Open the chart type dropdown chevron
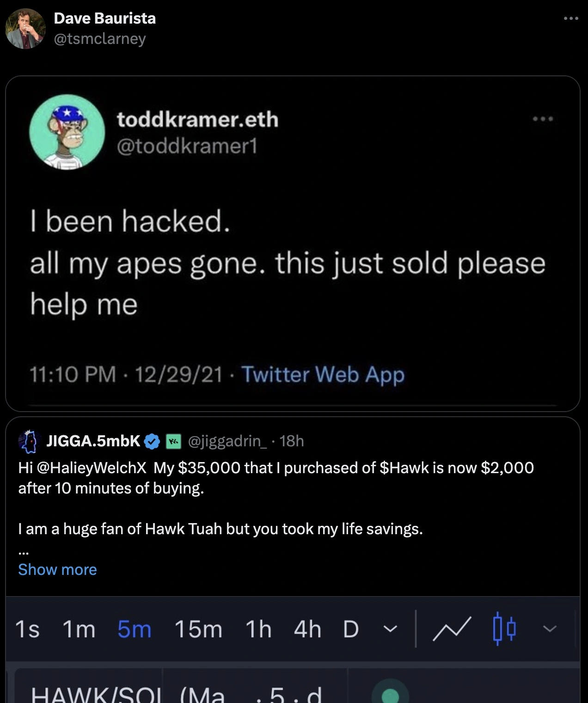 (549, 629)
